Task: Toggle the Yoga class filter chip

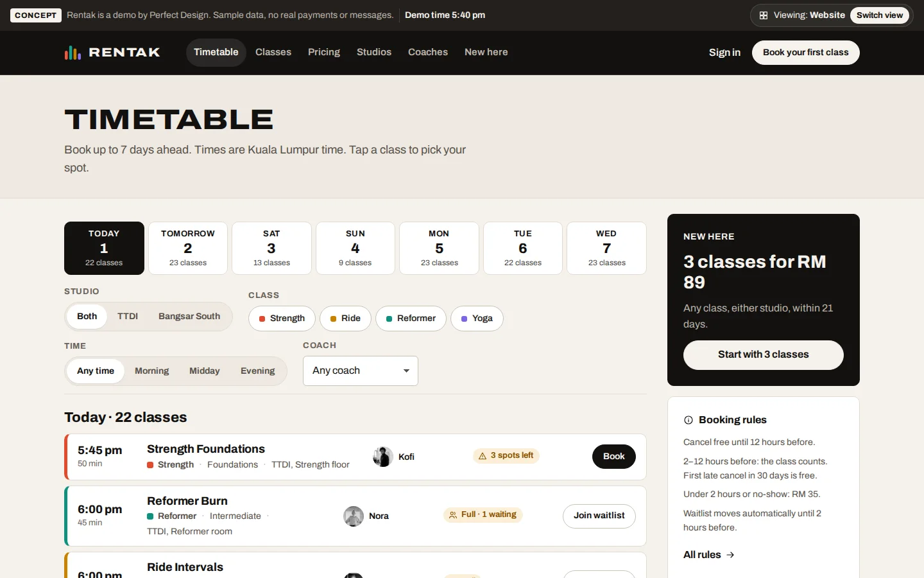Action: pos(477,319)
